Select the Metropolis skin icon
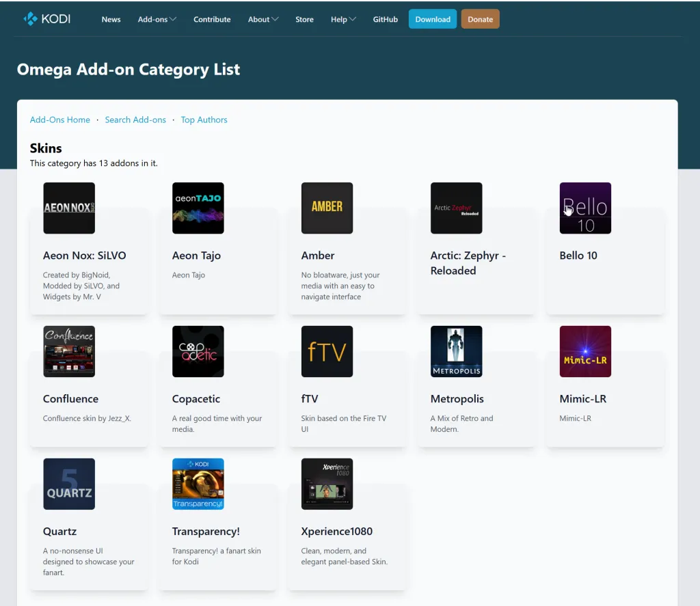Image resolution: width=700 pixels, height=606 pixels. pos(456,352)
